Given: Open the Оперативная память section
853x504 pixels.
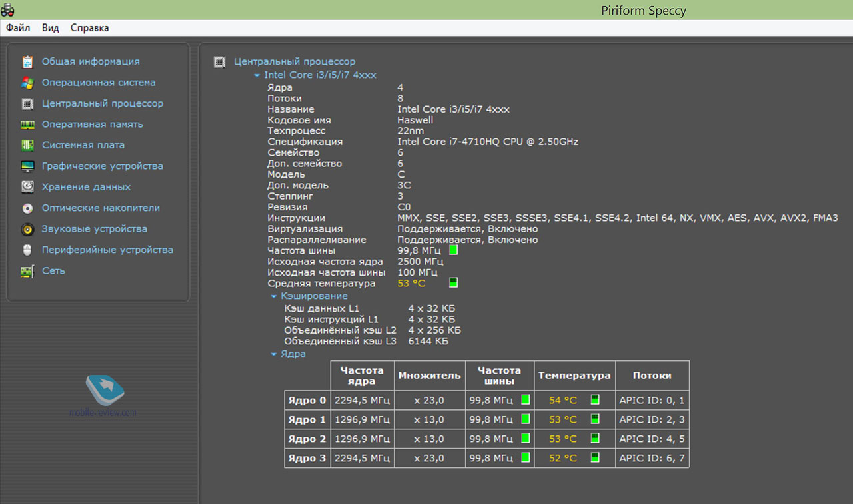Looking at the screenshot, I should pyautogui.click(x=93, y=125).
